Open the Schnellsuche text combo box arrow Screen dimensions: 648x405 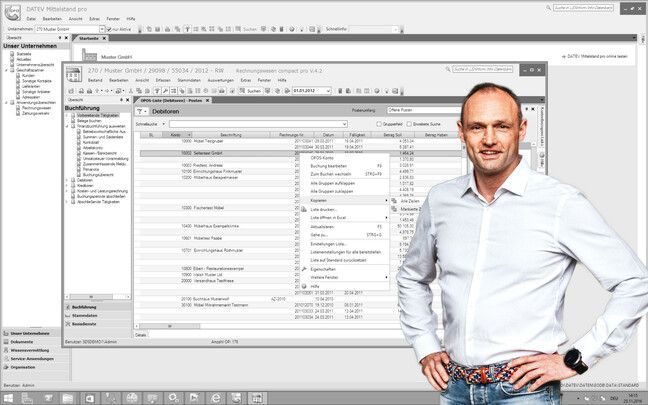tap(344, 124)
